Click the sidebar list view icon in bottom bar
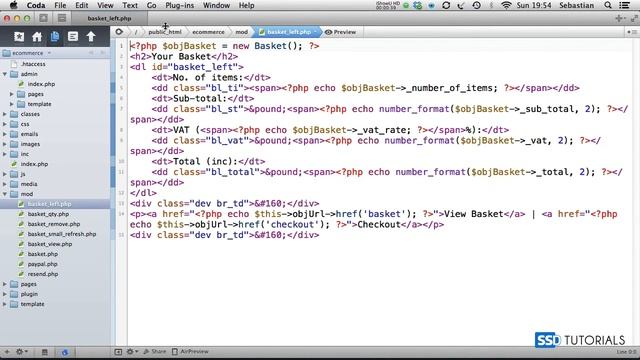 pos(44,352)
